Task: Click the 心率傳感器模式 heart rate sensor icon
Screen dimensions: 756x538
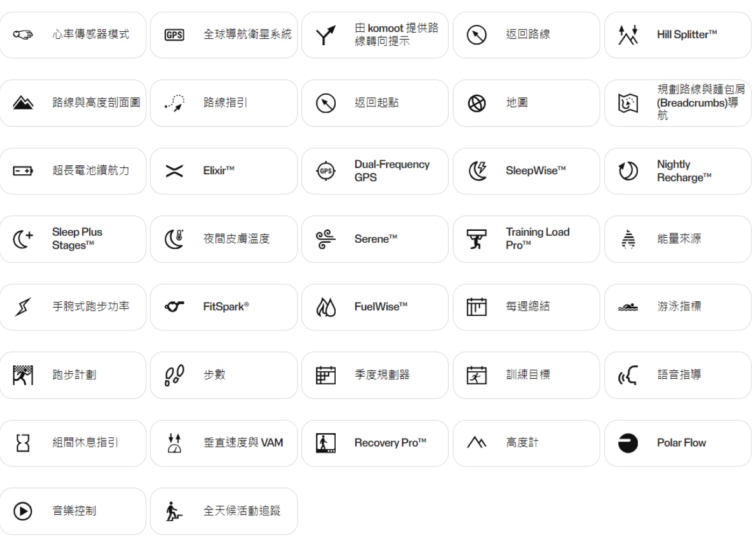Action: 23,35
